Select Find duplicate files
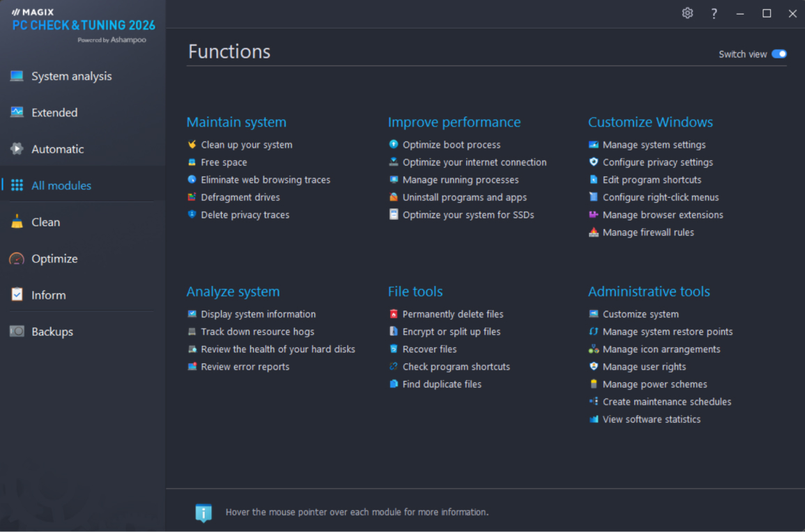The height and width of the screenshot is (532, 805). pos(441,384)
